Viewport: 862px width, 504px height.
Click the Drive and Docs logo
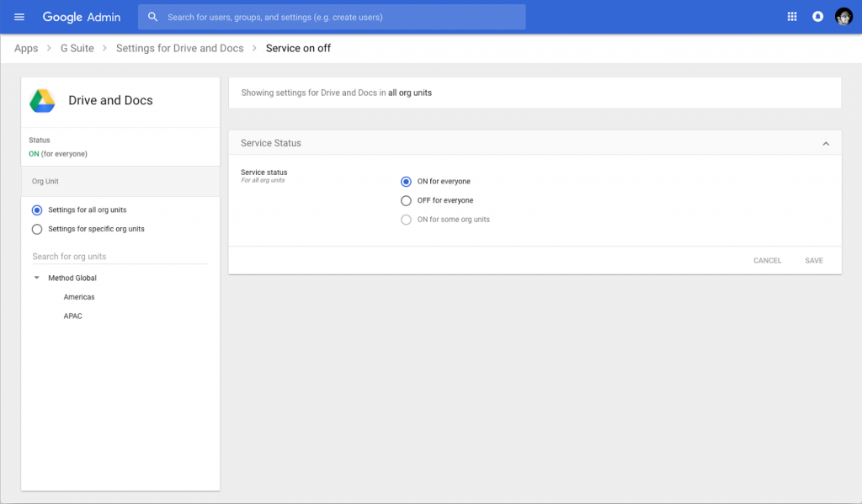point(42,100)
